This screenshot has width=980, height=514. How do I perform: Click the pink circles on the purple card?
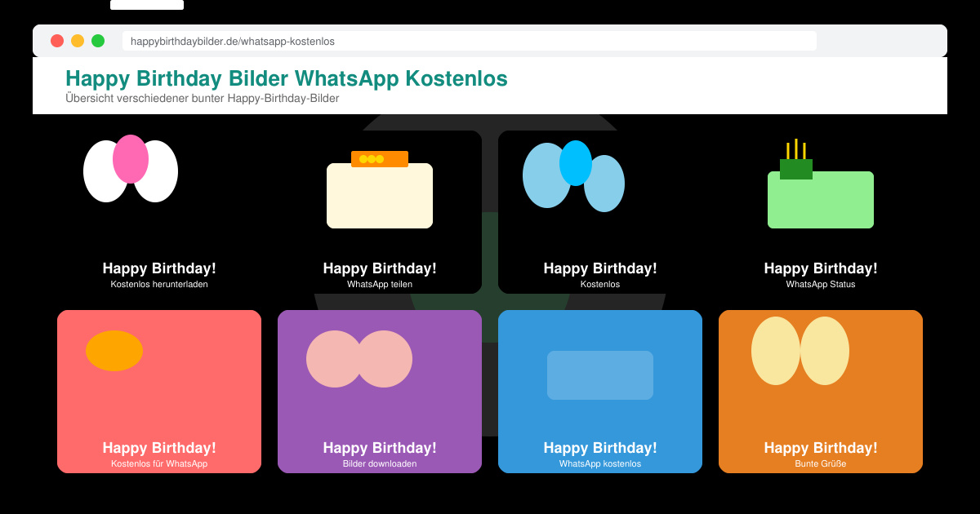coord(359,359)
